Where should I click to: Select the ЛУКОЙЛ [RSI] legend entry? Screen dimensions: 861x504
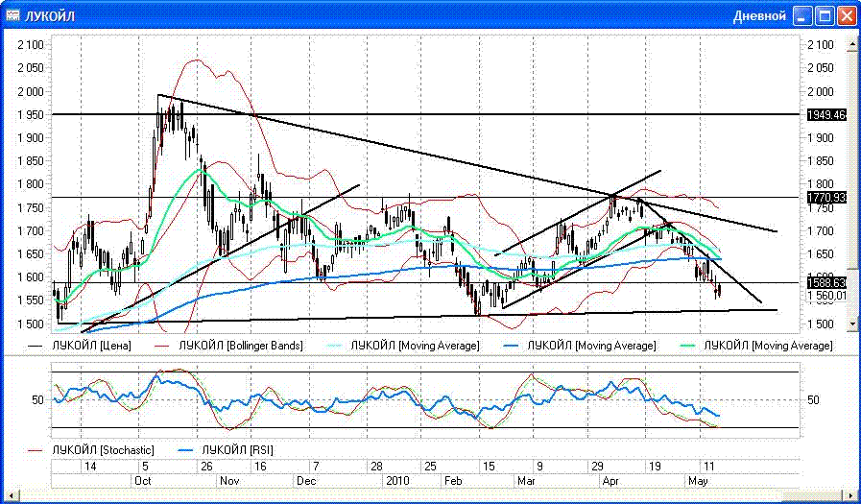click(x=226, y=450)
